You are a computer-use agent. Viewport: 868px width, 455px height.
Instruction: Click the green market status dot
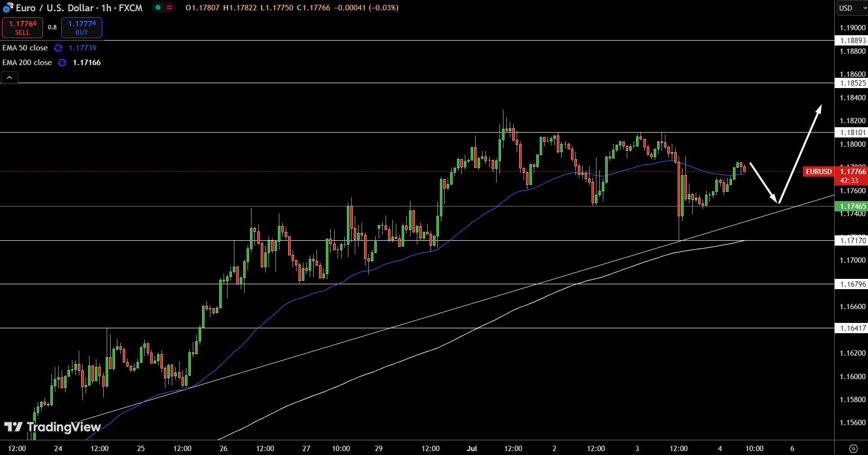tap(158, 7)
